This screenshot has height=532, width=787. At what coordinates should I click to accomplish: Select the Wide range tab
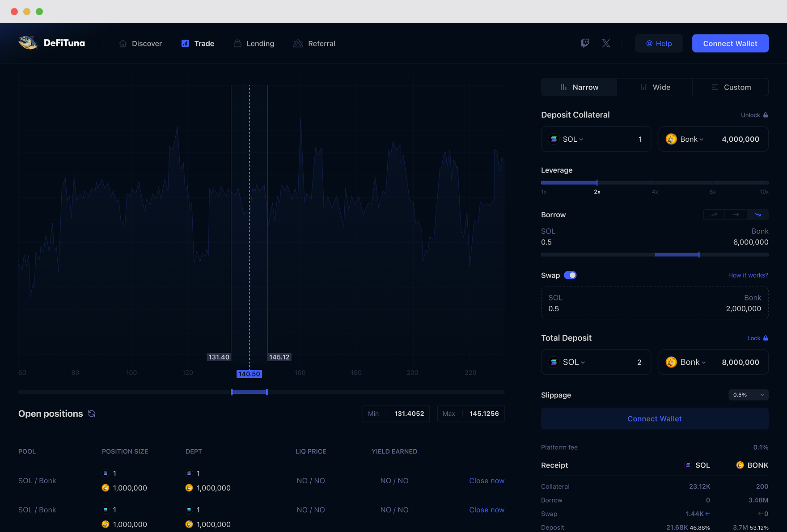coord(655,87)
